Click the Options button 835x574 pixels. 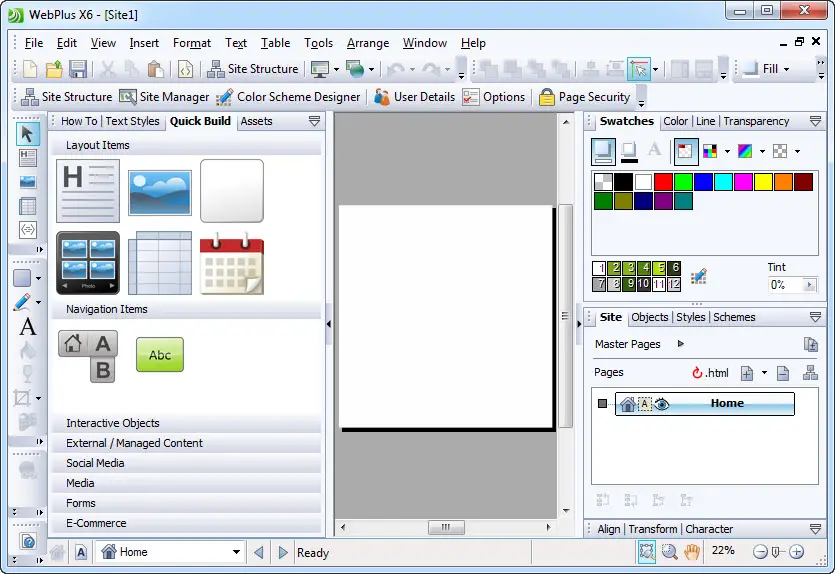pyautogui.click(x=494, y=97)
